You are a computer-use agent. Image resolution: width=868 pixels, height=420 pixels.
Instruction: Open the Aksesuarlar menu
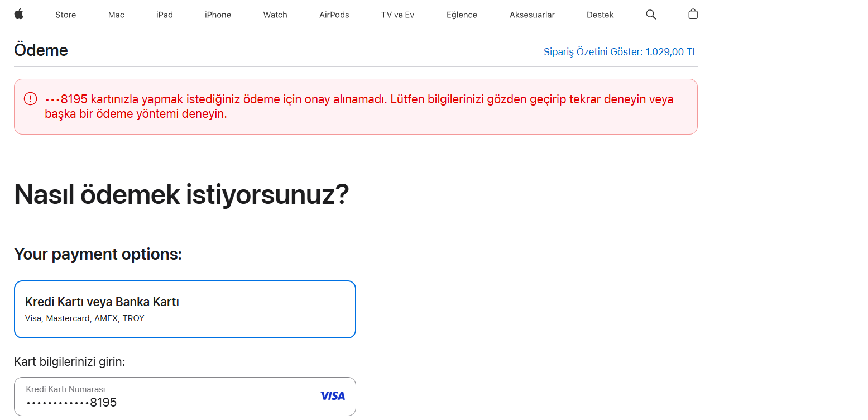(532, 15)
